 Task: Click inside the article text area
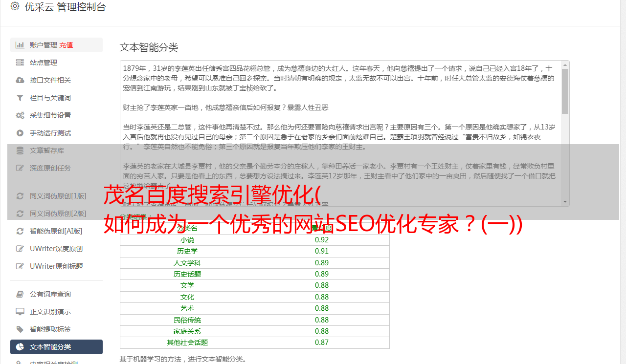(340, 133)
